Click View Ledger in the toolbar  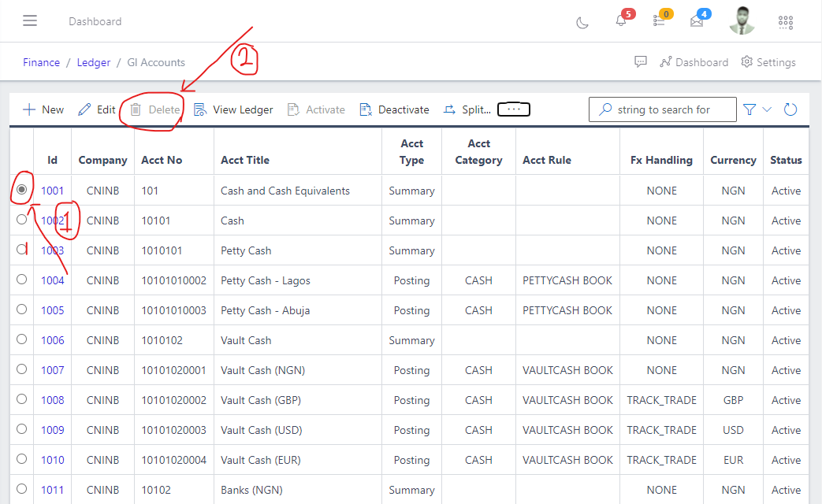point(233,109)
